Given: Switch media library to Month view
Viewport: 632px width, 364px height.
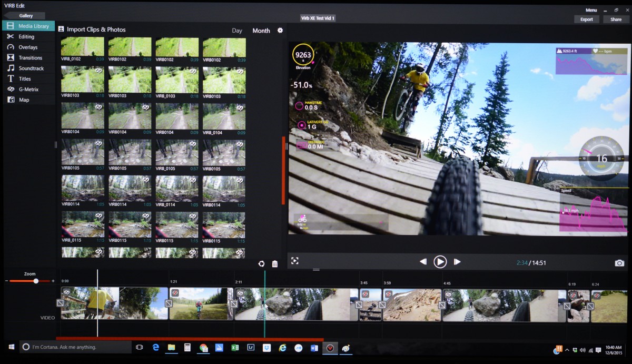Looking at the screenshot, I should 261,31.
